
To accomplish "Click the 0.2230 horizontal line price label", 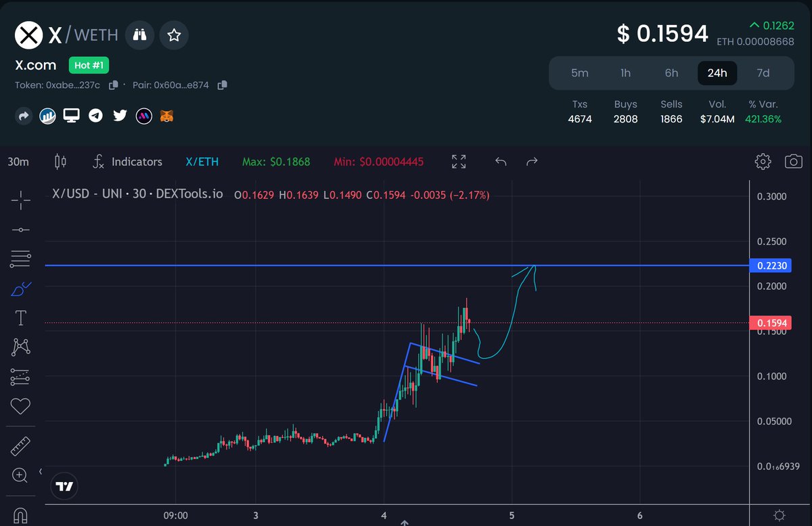I will (770, 265).
